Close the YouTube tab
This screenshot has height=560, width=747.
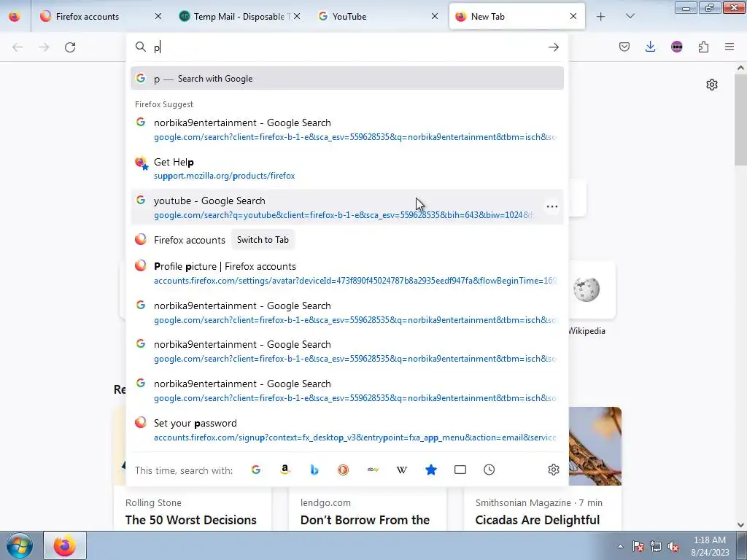[x=435, y=17]
